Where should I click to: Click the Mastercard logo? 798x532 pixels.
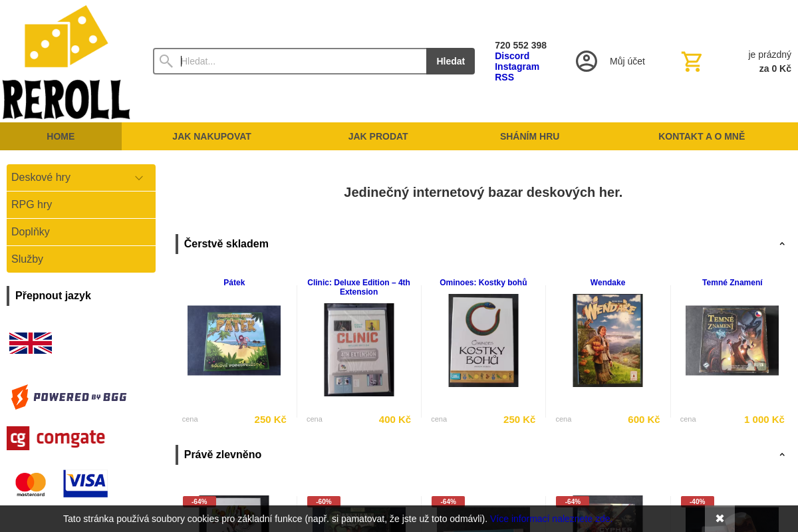[31, 484]
